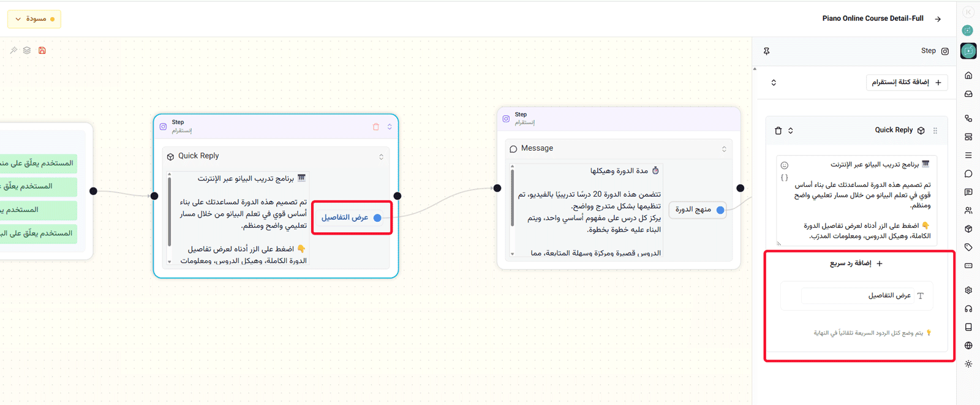Collapse the selected Step node via header chevrons
Image resolution: width=980 pixels, height=405 pixels.
(x=390, y=127)
